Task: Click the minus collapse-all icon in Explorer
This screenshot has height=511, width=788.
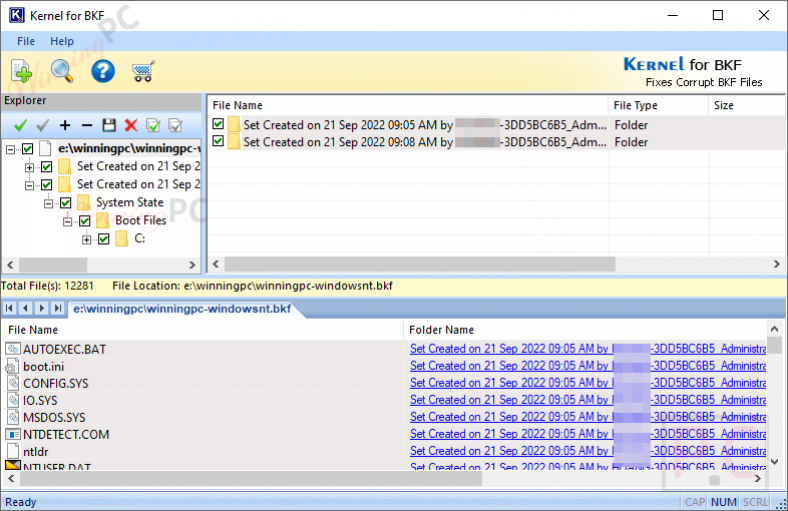Action: pos(87,125)
